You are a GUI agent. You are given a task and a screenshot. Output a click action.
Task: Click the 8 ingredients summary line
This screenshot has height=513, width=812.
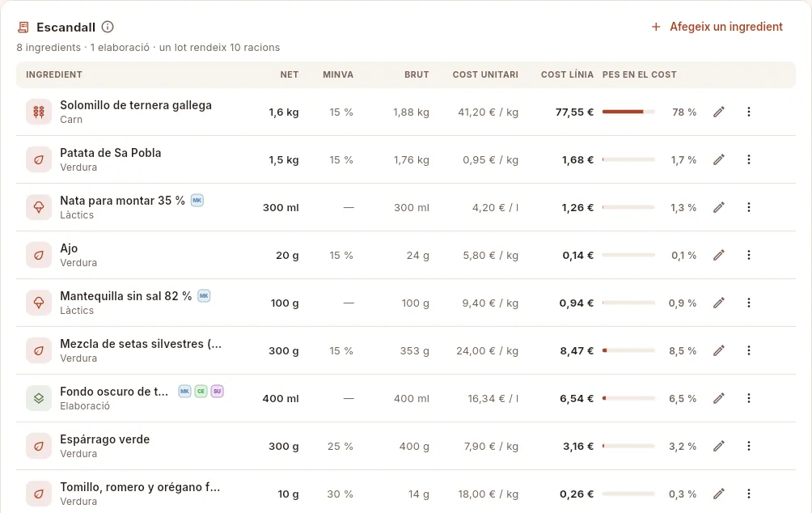pos(148,48)
